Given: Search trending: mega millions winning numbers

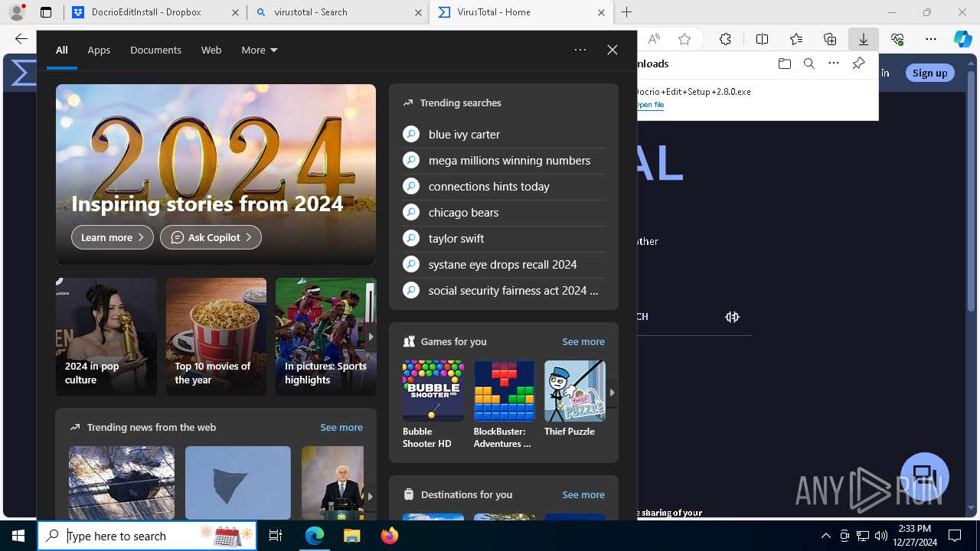Looking at the screenshot, I should point(504,160).
